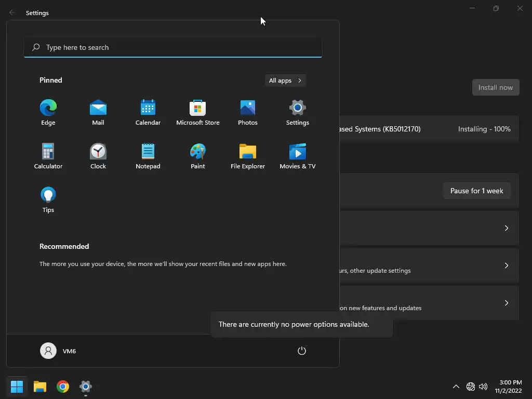Click 'Installing - 100%' status text
Screen dimensions: 532x399
tap(484, 129)
